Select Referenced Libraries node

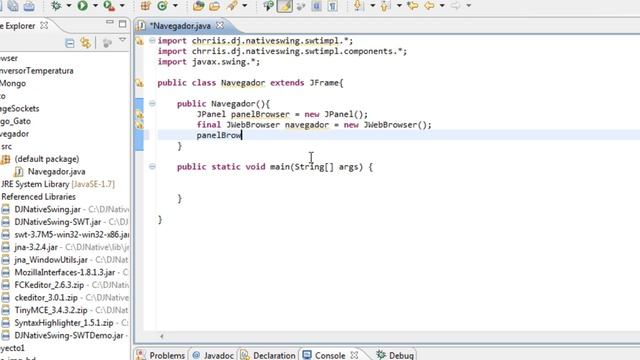(38, 197)
